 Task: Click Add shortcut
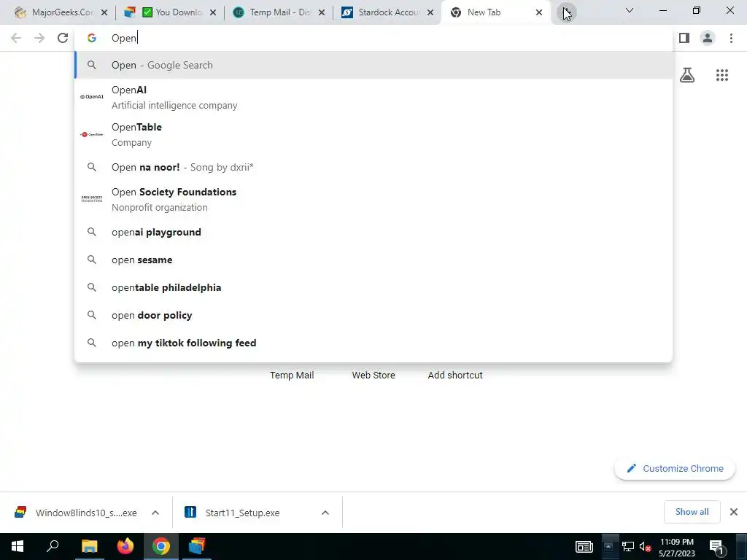(x=455, y=376)
